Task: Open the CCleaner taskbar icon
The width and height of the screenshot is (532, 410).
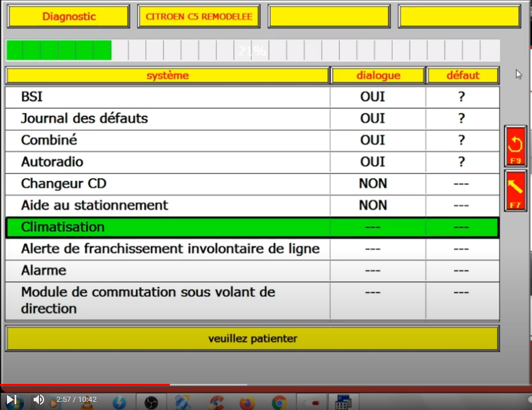Action: (216, 402)
